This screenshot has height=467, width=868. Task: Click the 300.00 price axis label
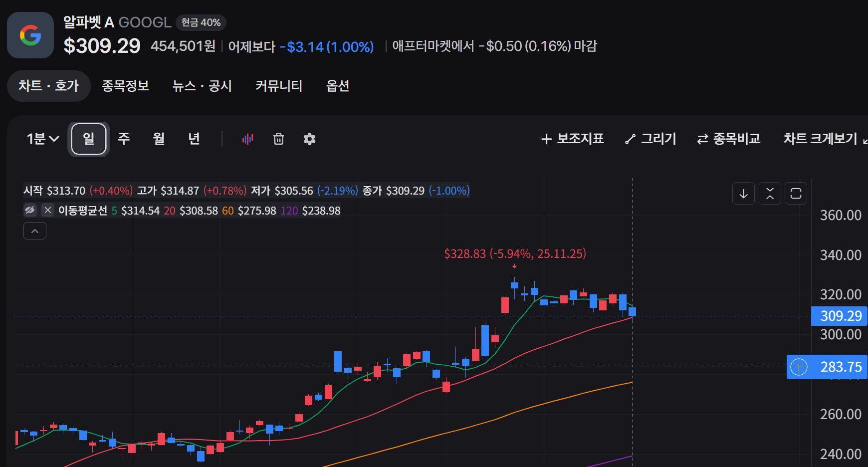(x=841, y=335)
